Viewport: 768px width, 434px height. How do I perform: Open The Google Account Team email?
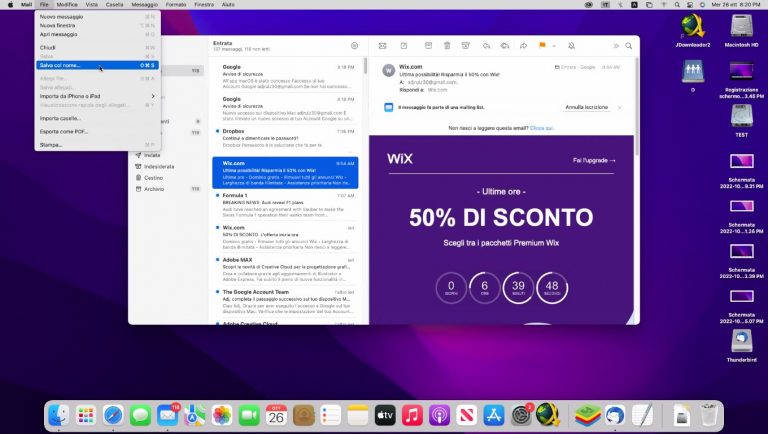click(286, 301)
